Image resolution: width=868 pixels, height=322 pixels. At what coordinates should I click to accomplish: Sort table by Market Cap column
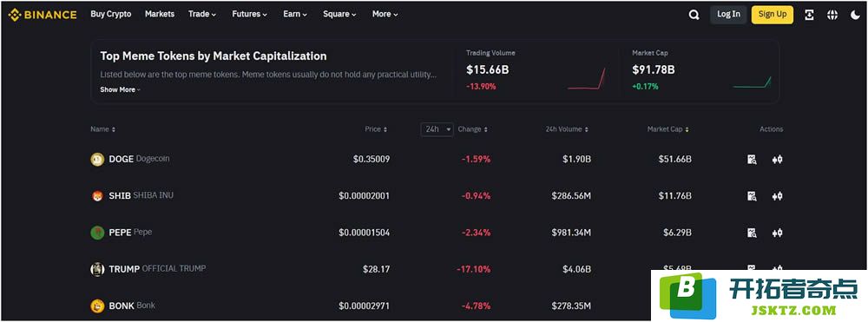point(668,129)
